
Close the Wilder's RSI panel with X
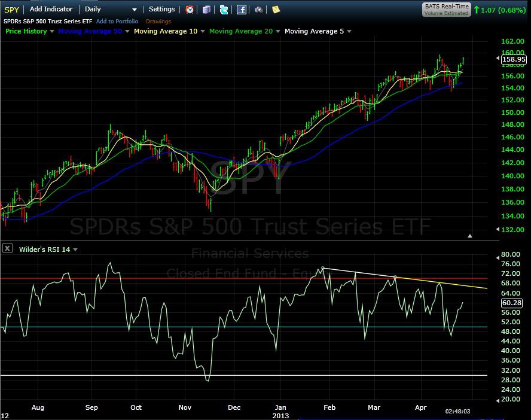click(7, 248)
